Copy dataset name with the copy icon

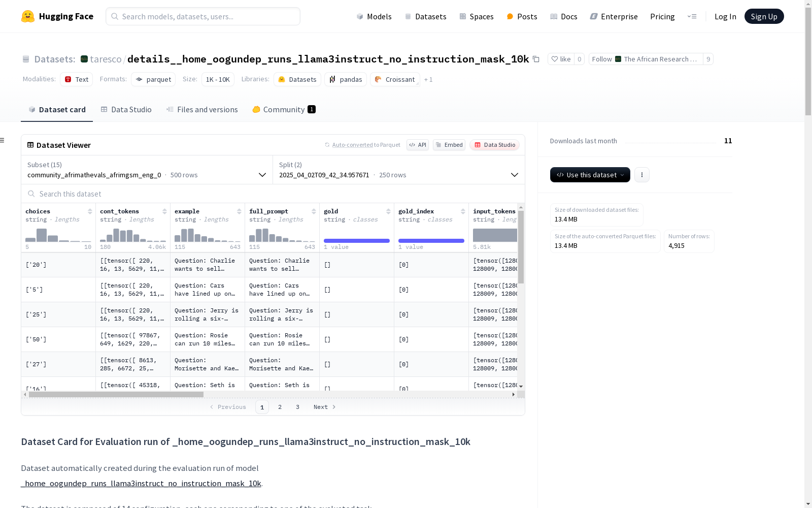coord(536,59)
